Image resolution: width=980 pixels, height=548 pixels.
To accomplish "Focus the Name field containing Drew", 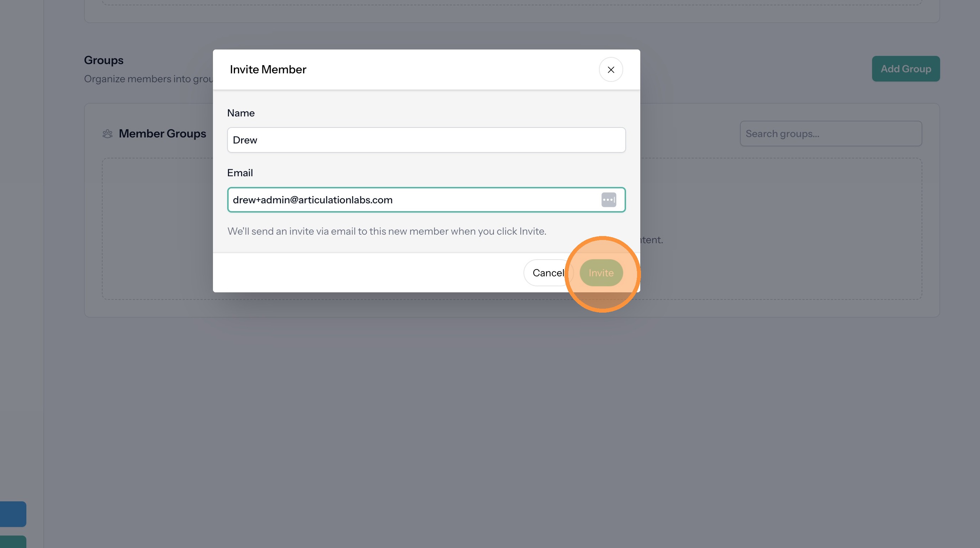I will tap(426, 140).
